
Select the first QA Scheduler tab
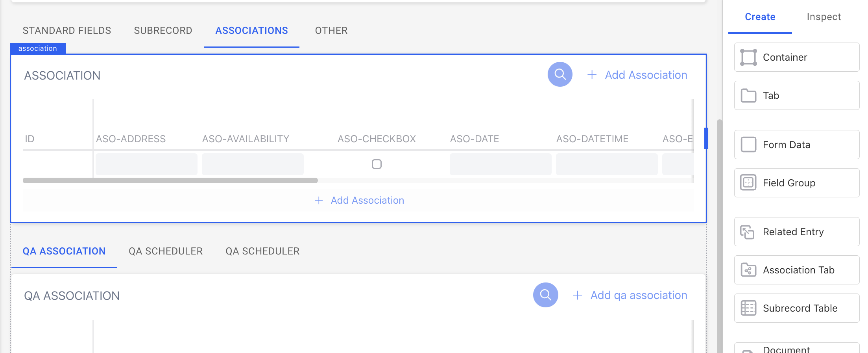(x=166, y=251)
